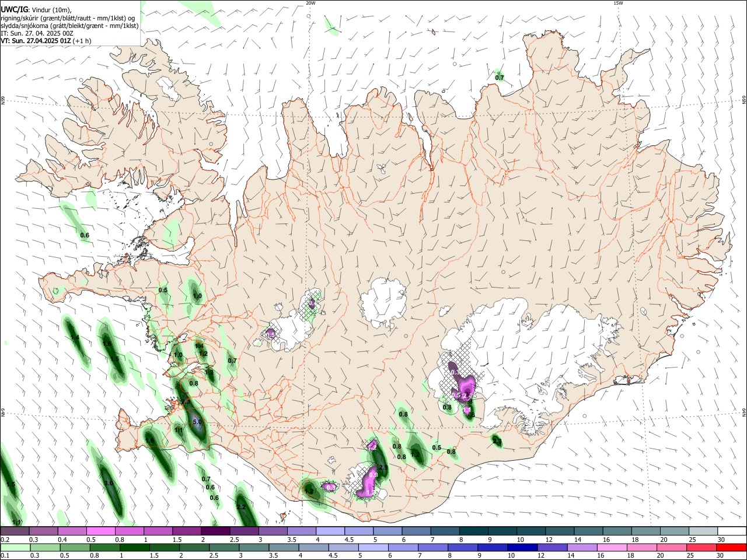Click the pale green 0.1 rain scale swatch
This screenshot has height=560, width=747.
[15, 547]
